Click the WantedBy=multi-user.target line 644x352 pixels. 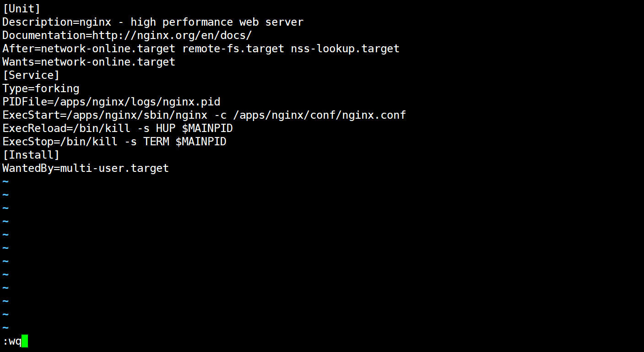(x=86, y=168)
